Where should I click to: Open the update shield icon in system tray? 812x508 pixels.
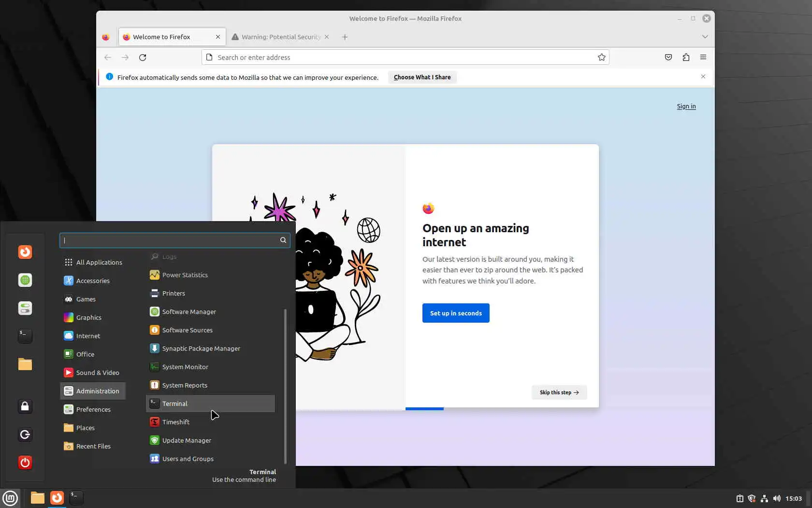752,498
